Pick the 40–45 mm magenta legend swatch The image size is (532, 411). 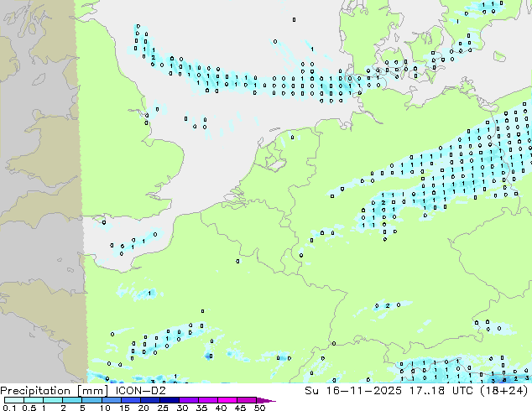[x=227, y=400]
